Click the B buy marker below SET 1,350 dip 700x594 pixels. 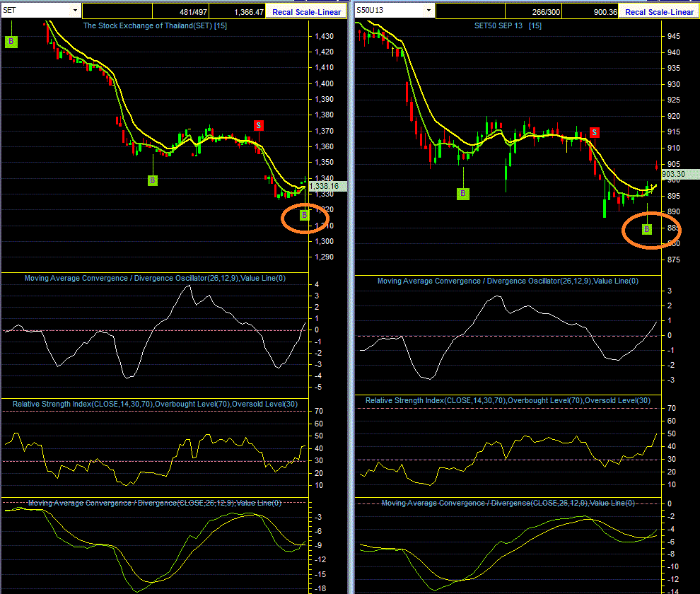click(x=153, y=180)
